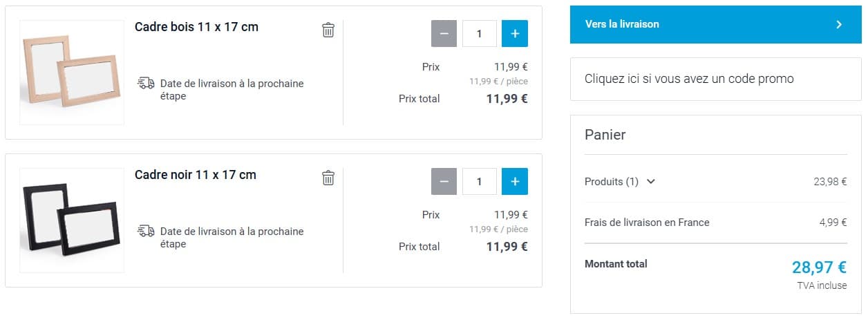Increase Cadre bois quantity with plus button
This screenshot has height=320, width=868.
pyautogui.click(x=515, y=34)
